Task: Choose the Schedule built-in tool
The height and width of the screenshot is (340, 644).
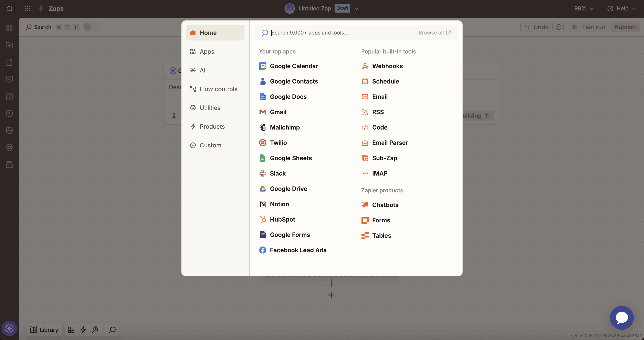Action: click(380, 82)
